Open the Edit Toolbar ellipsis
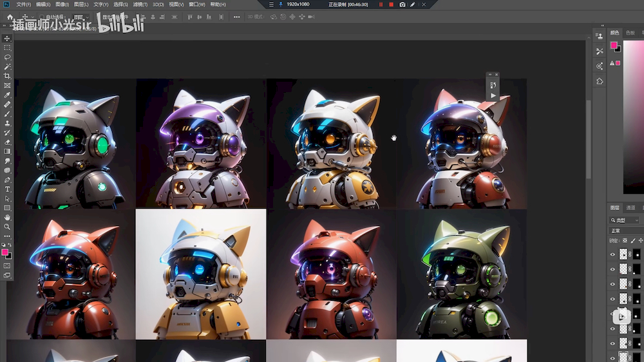Screen dimensions: 644x362 pos(7,236)
